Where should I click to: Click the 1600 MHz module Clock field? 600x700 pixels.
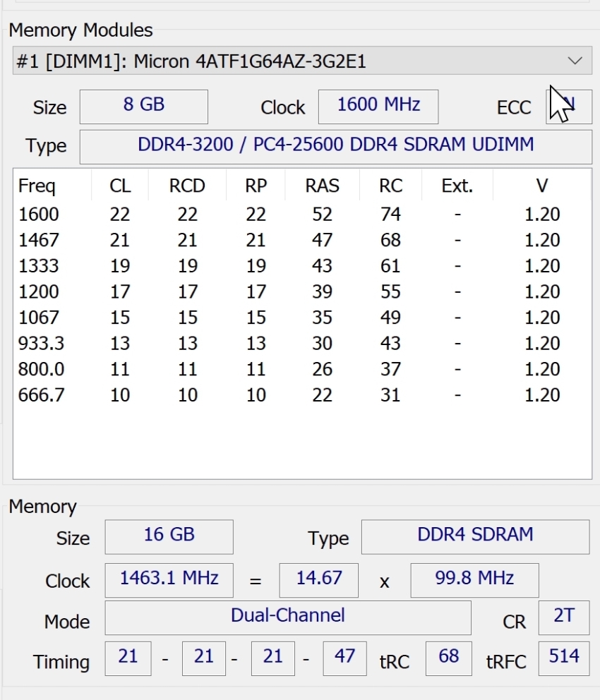[x=378, y=106]
